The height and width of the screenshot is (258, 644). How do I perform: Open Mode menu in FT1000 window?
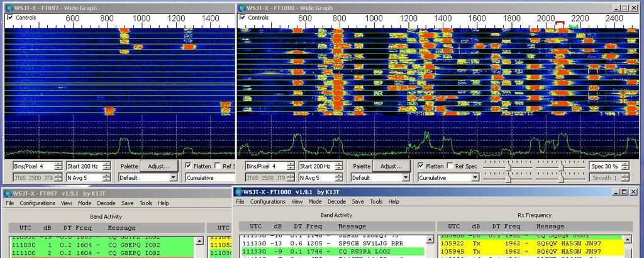[x=315, y=202]
